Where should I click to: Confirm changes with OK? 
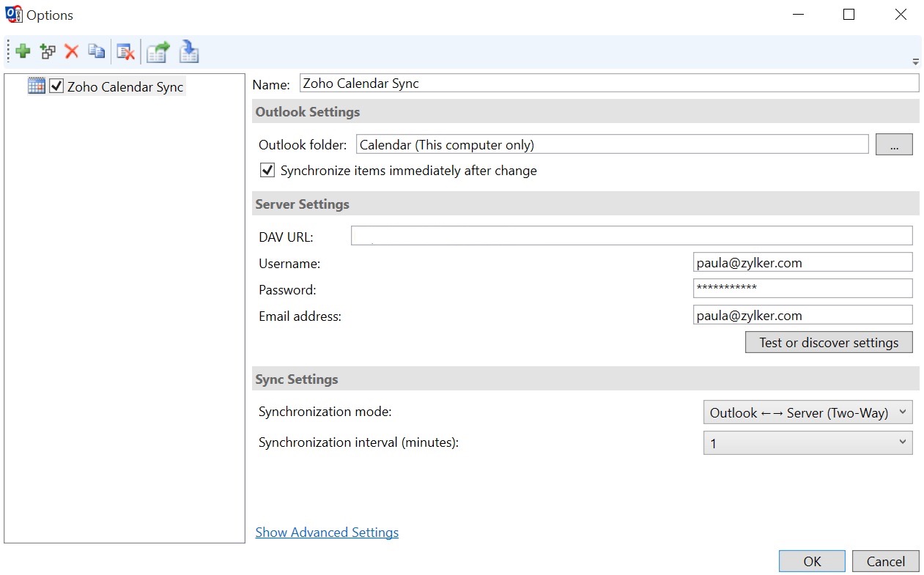pyautogui.click(x=811, y=560)
